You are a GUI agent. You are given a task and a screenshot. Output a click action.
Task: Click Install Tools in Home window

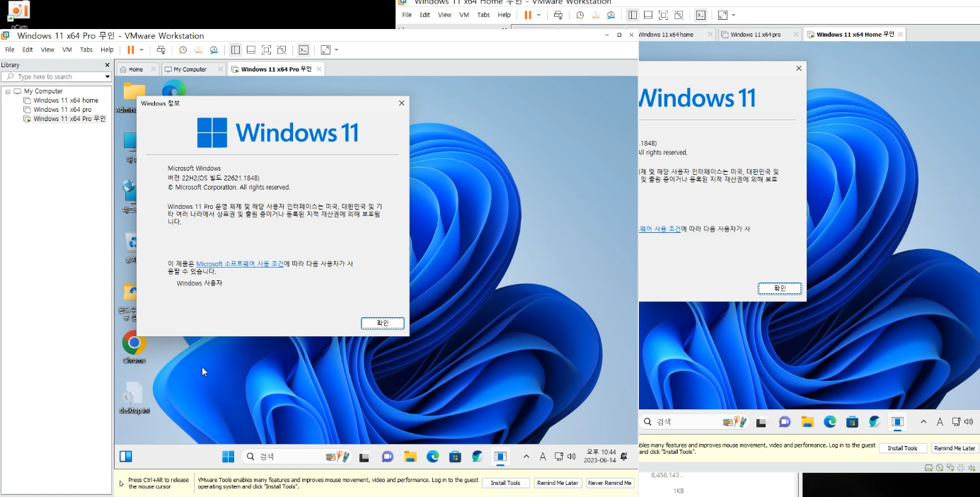point(902,448)
